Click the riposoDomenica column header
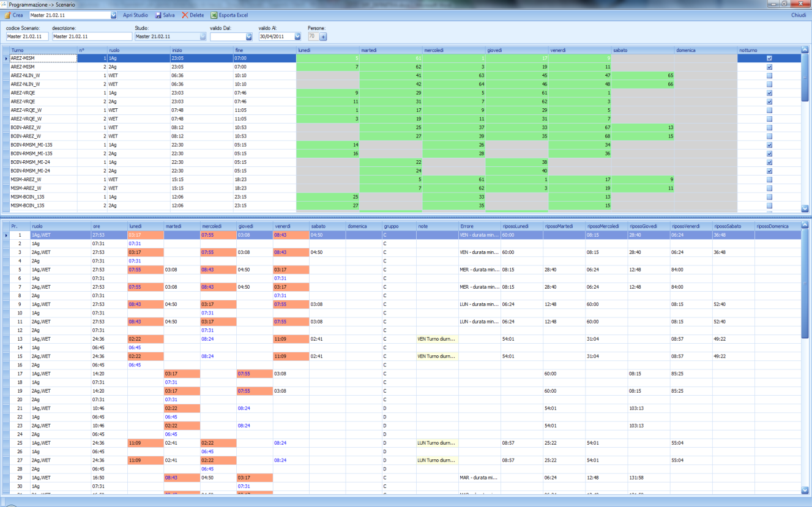This screenshot has height=507, width=812. tap(777, 226)
